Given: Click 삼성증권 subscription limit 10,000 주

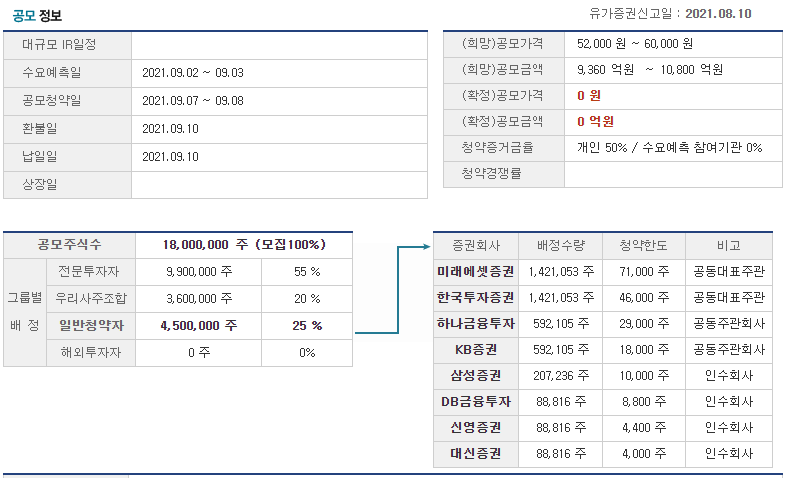Looking at the screenshot, I should click(644, 375).
